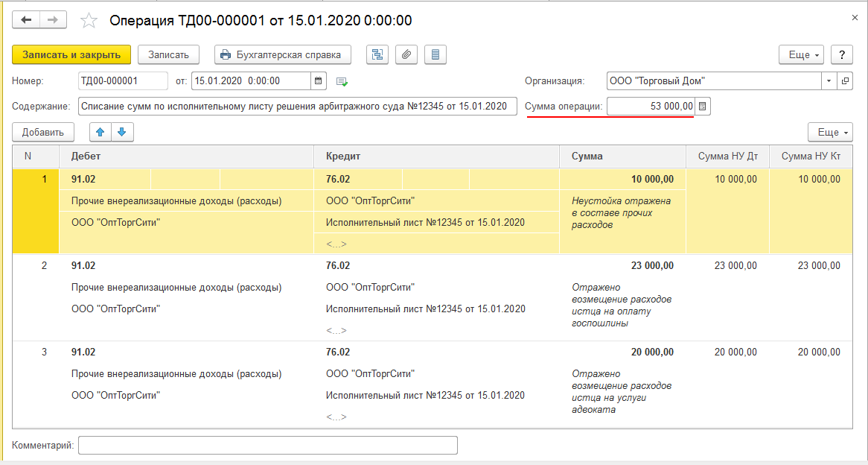Open the table's Еще menu
This screenshot has width=868, height=465.
click(830, 132)
